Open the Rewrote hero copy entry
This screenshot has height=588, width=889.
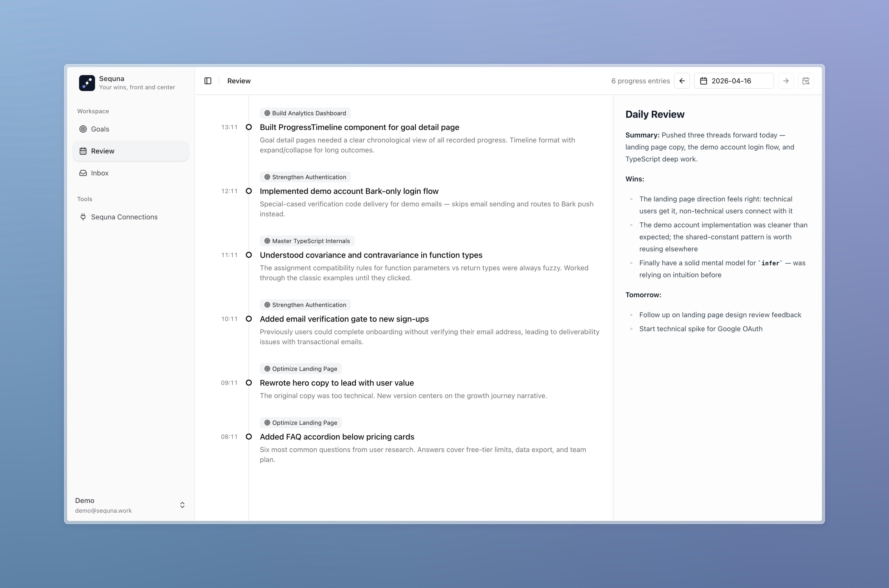(337, 383)
